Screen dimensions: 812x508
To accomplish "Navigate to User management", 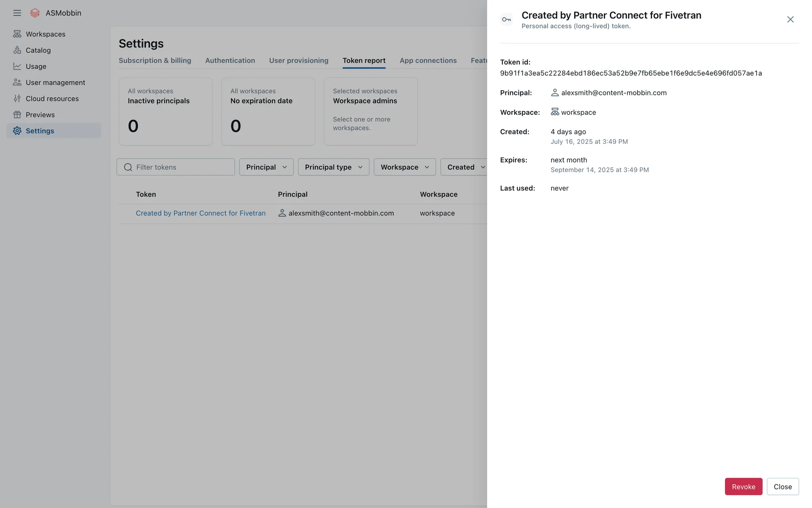I will point(55,83).
